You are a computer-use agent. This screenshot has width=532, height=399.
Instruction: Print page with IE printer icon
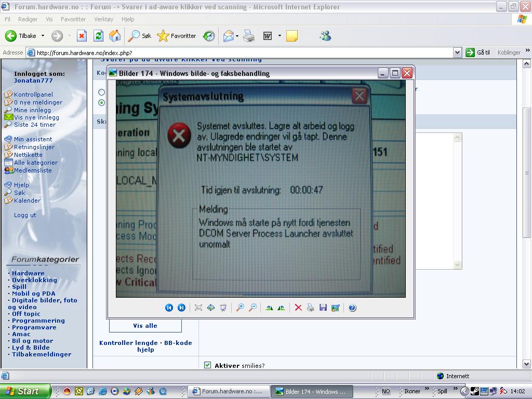pos(249,36)
